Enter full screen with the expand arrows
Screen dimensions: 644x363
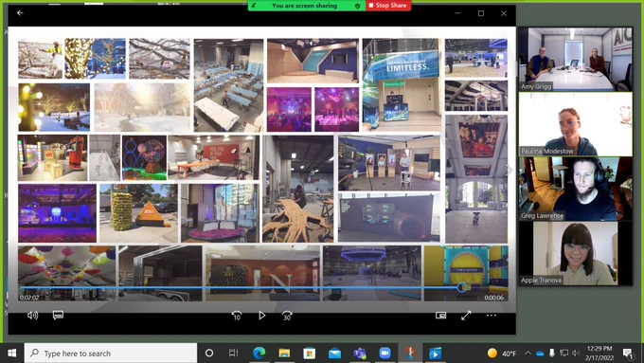click(466, 316)
